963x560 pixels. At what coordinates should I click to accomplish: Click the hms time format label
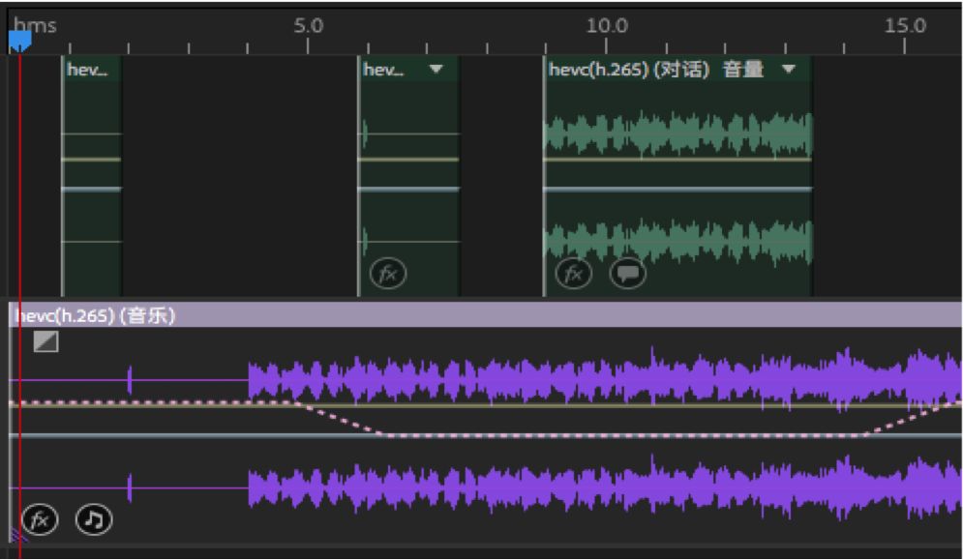(35, 25)
